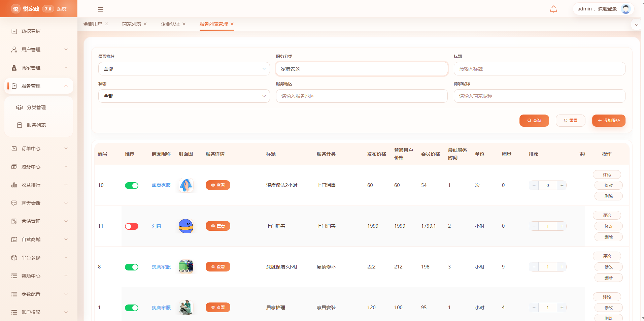Viewport: 644px width, 321px height.
Task: Open the 是否推荐 dropdown
Action: (184, 69)
